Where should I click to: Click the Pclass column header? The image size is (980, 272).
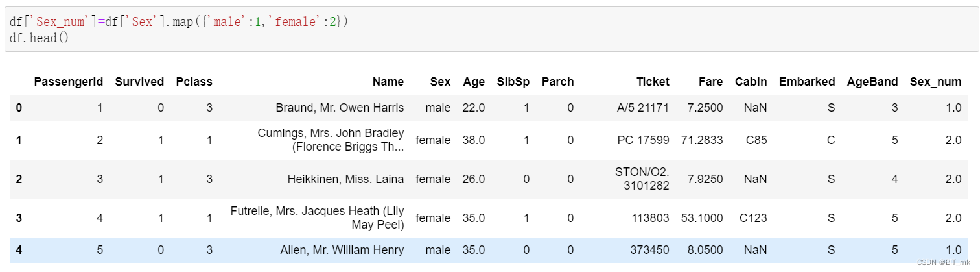[x=194, y=82]
